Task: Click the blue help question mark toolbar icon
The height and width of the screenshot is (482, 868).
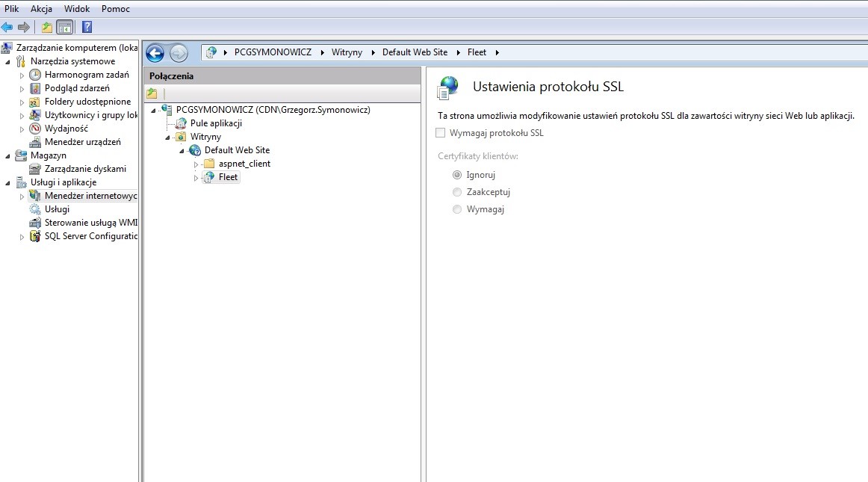Action: 87,27
